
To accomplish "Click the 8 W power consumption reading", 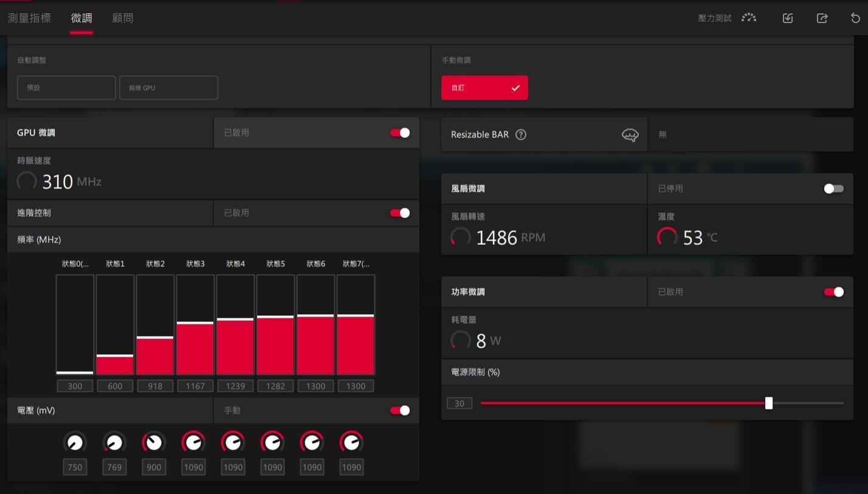I will point(489,340).
